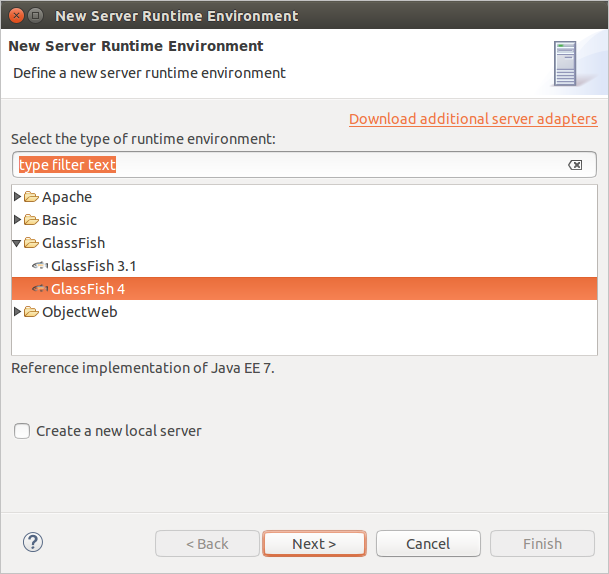The image size is (609, 574).
Task: Click the Basic folder icon
Action: coord(31,220)
